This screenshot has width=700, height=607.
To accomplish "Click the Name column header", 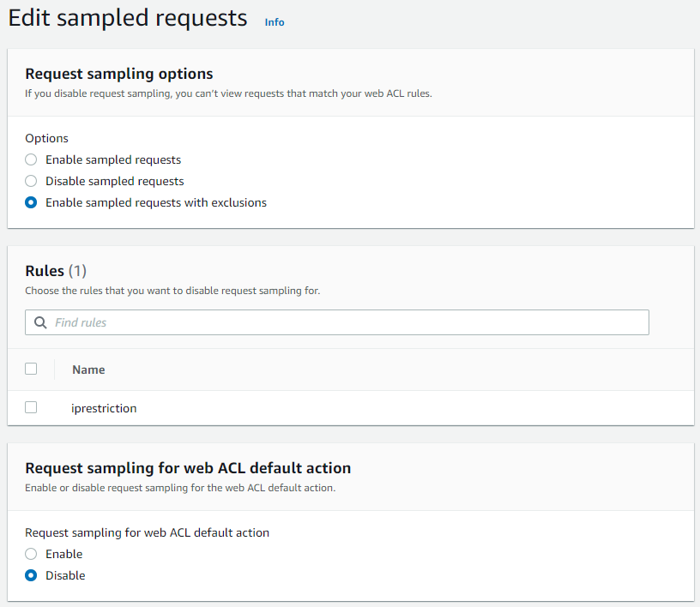I will pyautogui.click(x=88, y=370).
